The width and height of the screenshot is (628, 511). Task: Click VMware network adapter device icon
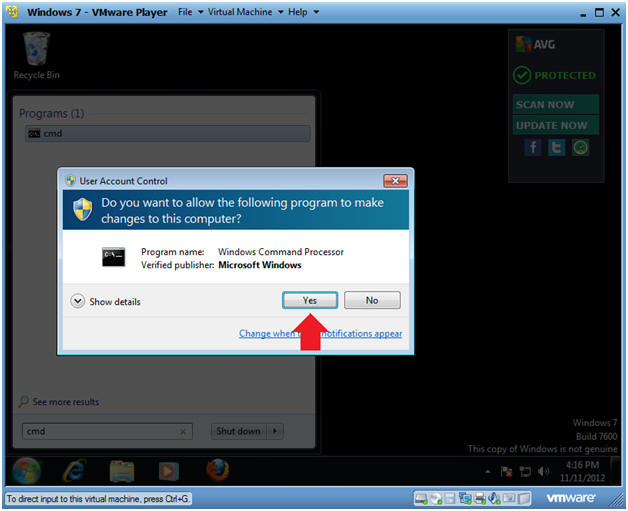[x=465, y=499]
